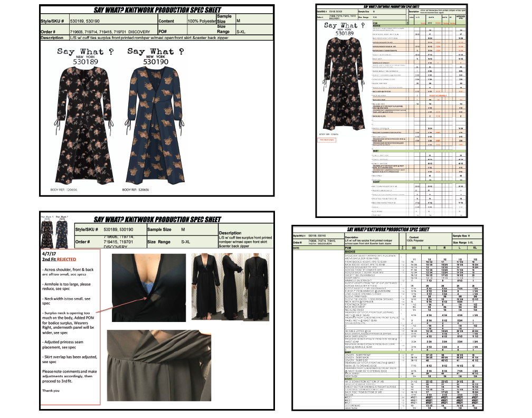This screenshot has width=532, height=418.
Task: Click the 'Please note comments and make' paragraph
Action: coord(70,376)
